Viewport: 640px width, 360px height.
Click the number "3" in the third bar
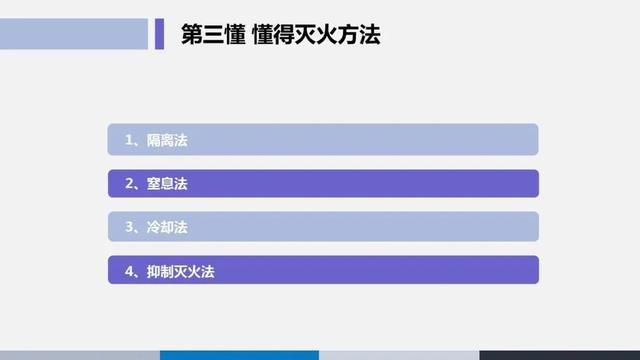click(129, 227)
